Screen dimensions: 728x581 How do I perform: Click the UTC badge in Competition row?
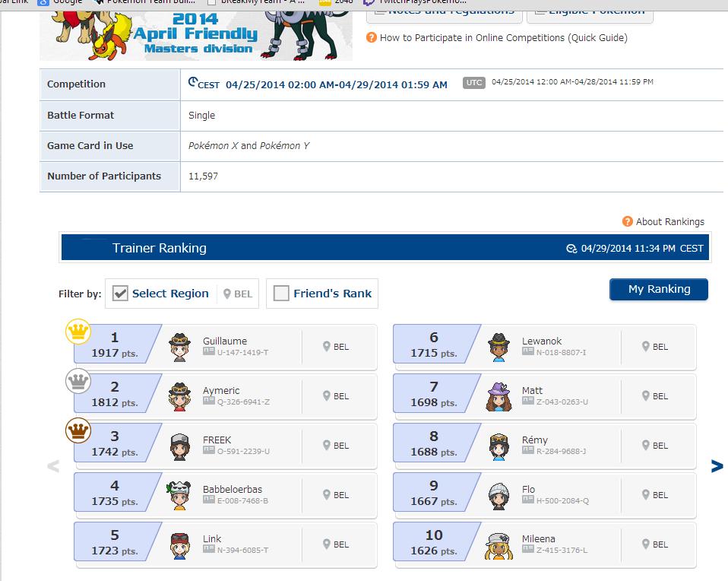click(474, 82)
